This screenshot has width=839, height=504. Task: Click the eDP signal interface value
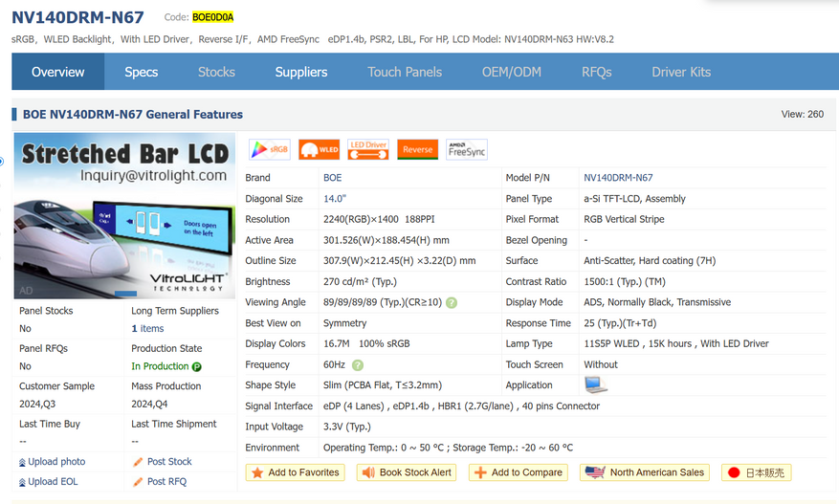tap(461, 406)
